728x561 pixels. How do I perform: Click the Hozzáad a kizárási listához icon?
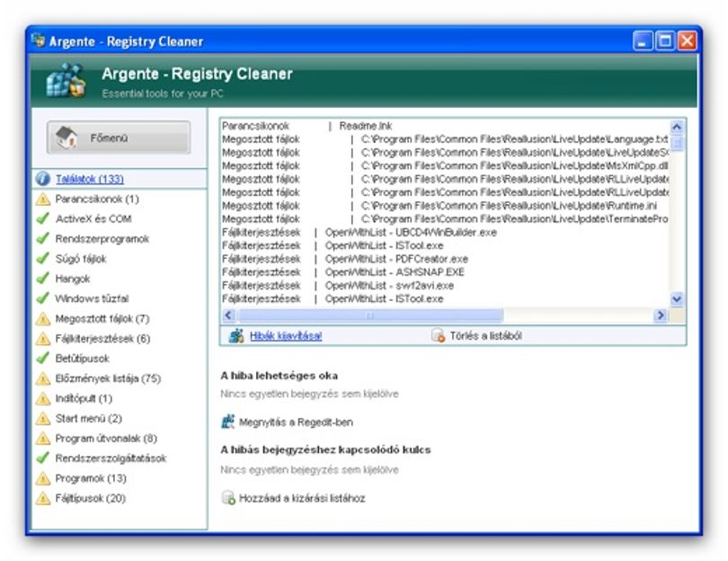click(228, 498)
